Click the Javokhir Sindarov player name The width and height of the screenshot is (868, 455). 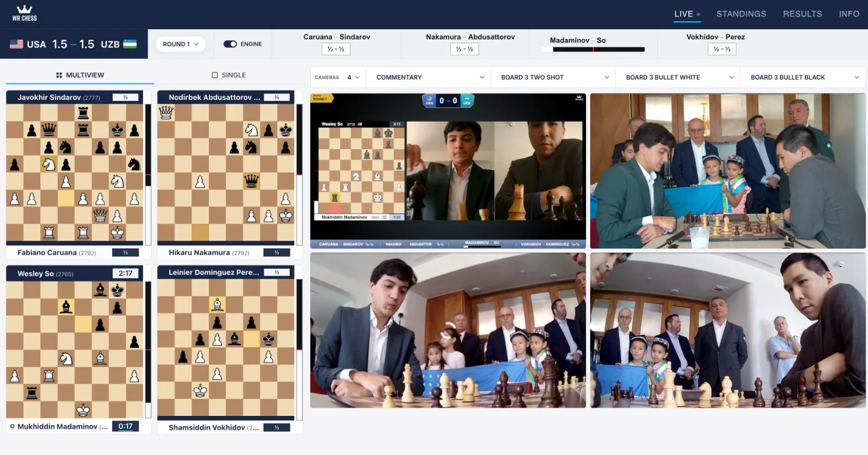pyautogui.click(x=49, y=97)
